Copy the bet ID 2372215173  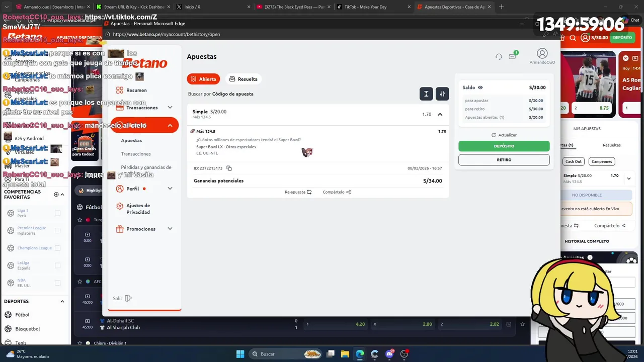coord(229,168)
